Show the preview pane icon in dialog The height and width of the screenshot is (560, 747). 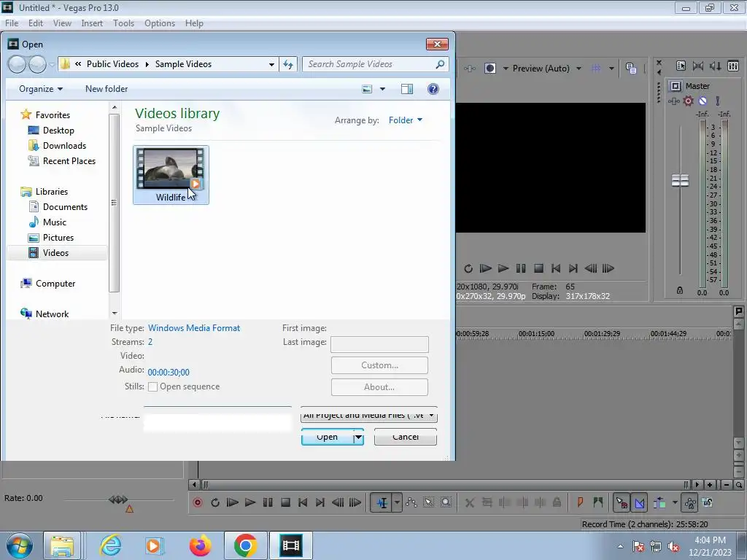(407, 89)
